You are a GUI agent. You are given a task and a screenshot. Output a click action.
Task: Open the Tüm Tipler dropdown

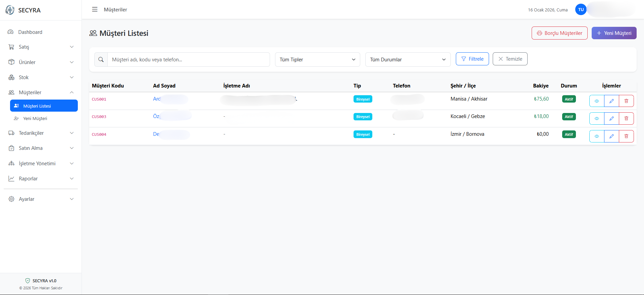pos(317,60)
